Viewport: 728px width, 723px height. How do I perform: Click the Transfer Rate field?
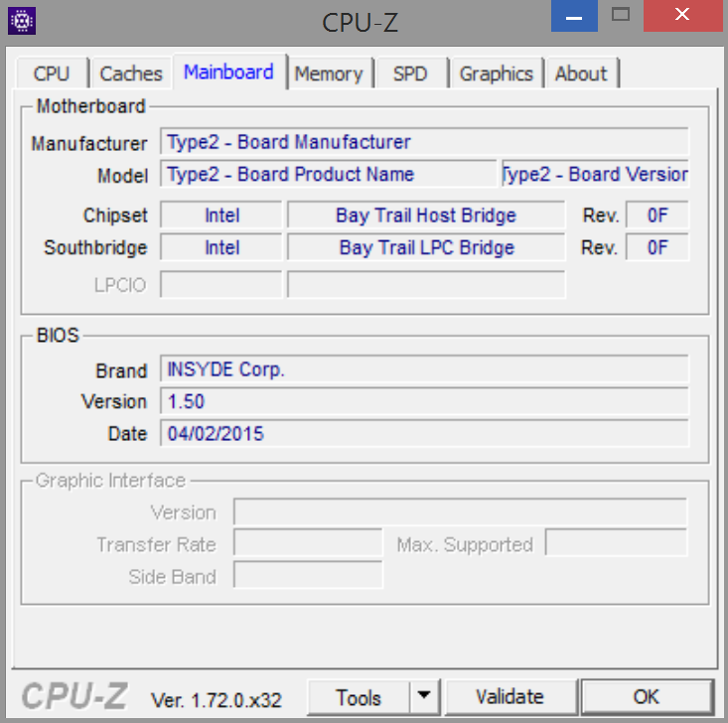[308, 543]
